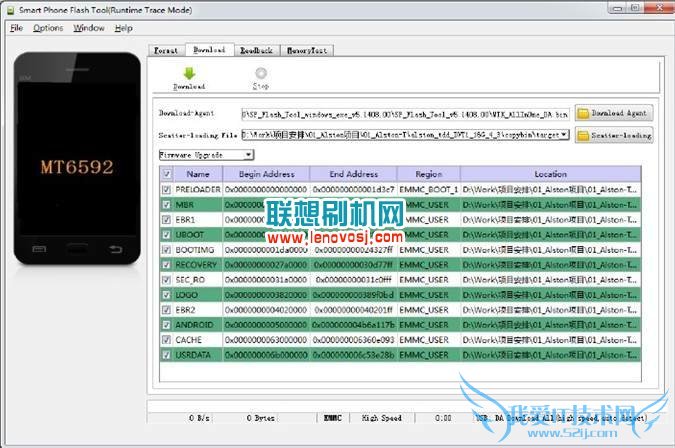Click the Location column header
Screen dimensions: 675x448
[551, 174]
